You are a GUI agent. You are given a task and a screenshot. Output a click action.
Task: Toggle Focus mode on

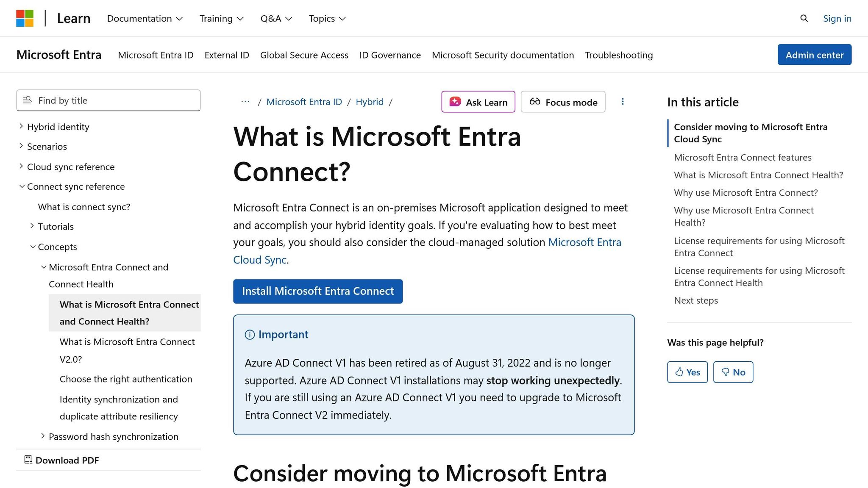(x=562, y=102)
